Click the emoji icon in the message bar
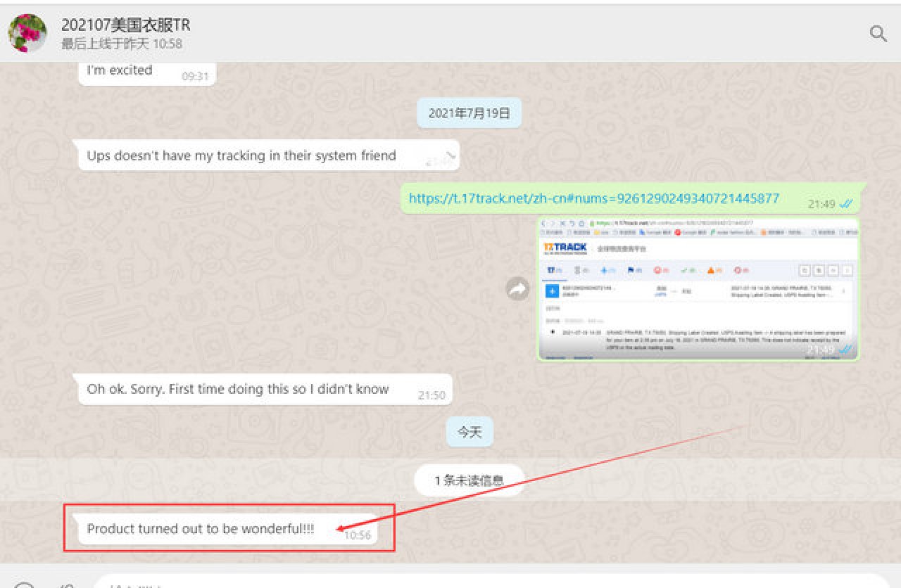This screenshot has width=901, height=588. click(x=24, y=584)
